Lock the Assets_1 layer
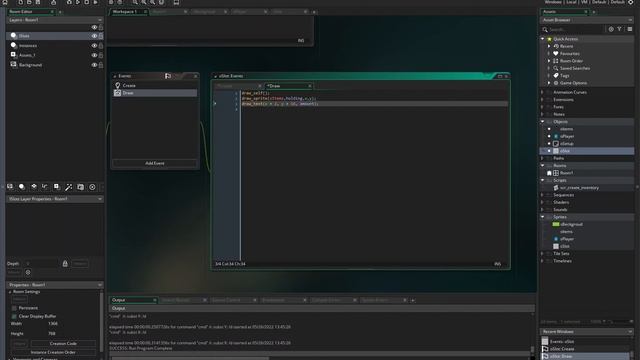The image size is (640, 360). [x=101, y=55]
